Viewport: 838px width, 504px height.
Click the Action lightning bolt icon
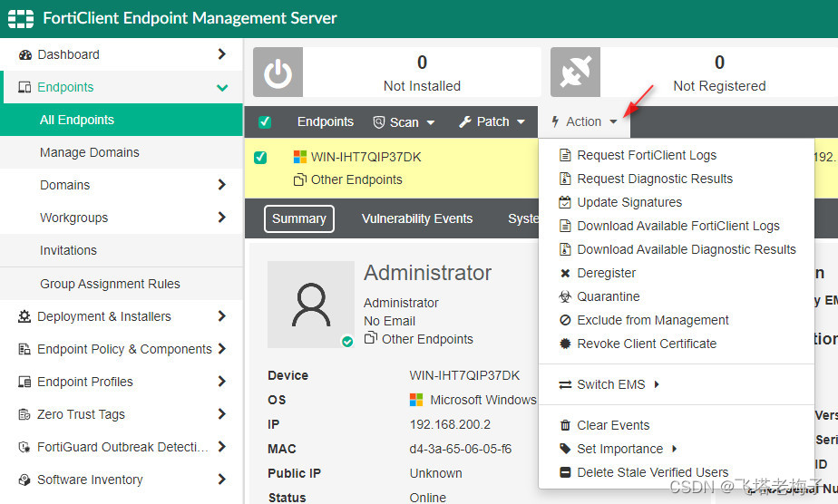[x=555, y=121]
